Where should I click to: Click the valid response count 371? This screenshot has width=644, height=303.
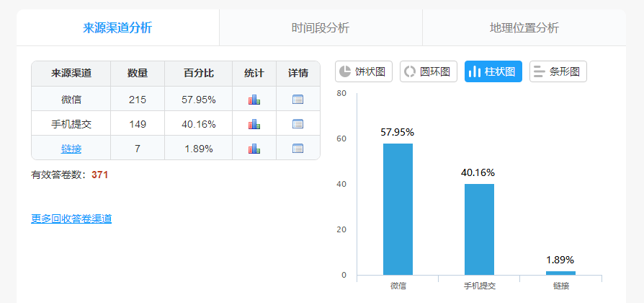point(100,175)
